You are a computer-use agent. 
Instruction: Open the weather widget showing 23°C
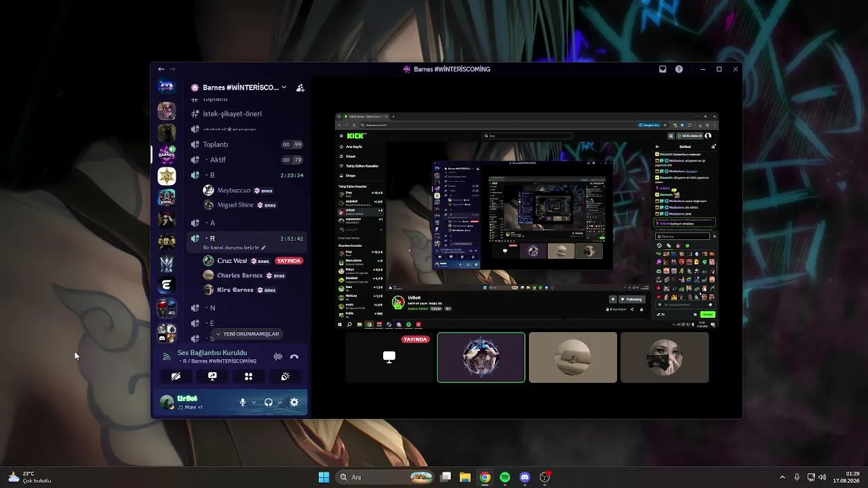tap(31, 477)
